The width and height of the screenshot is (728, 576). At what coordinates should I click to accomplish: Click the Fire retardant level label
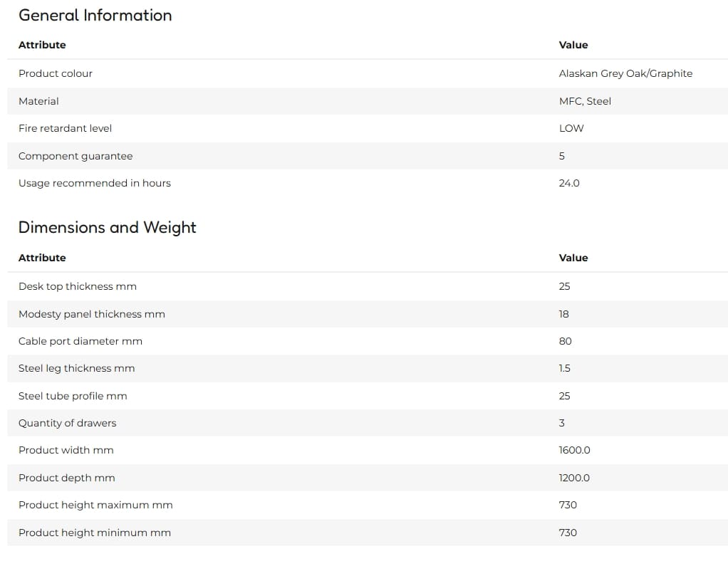point(65,128)
